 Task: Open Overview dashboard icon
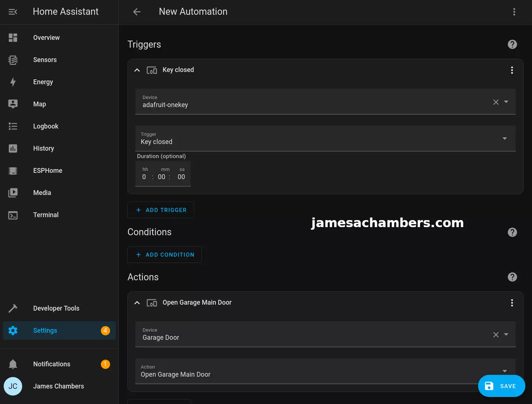pos(13,38)
